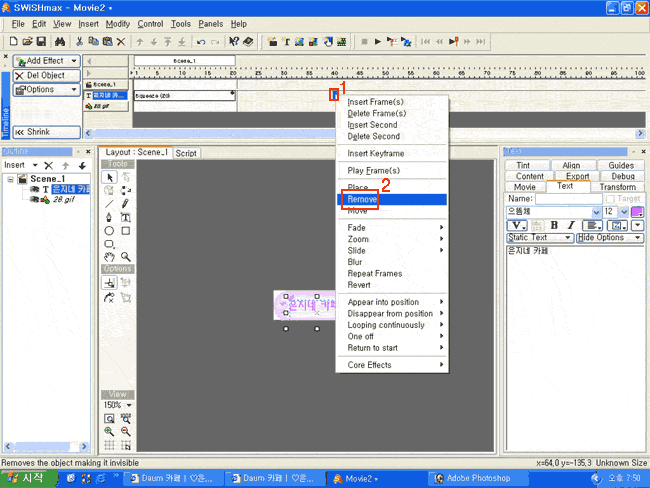Open the Hide Options dropdown

[x=610, y=238]
